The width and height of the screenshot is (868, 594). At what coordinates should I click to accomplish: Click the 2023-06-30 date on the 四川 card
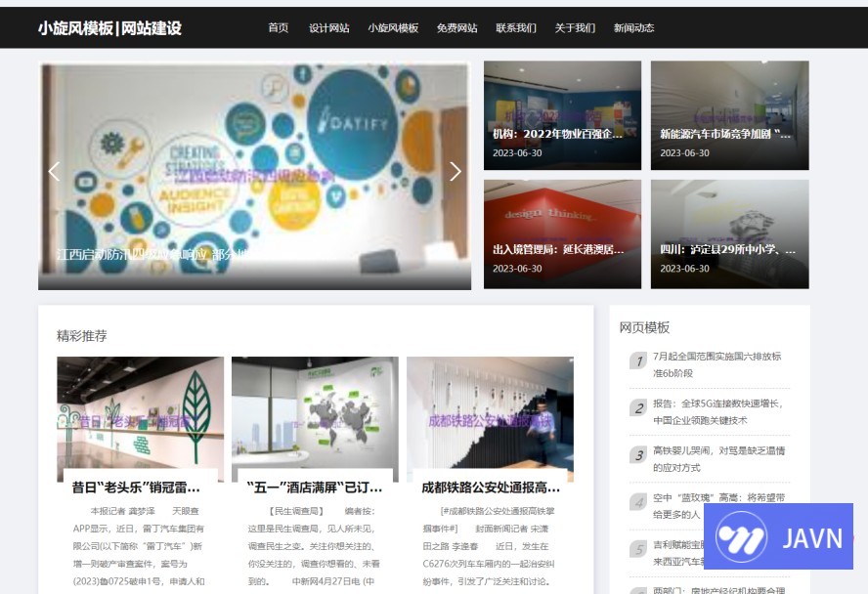coord(684,269)
